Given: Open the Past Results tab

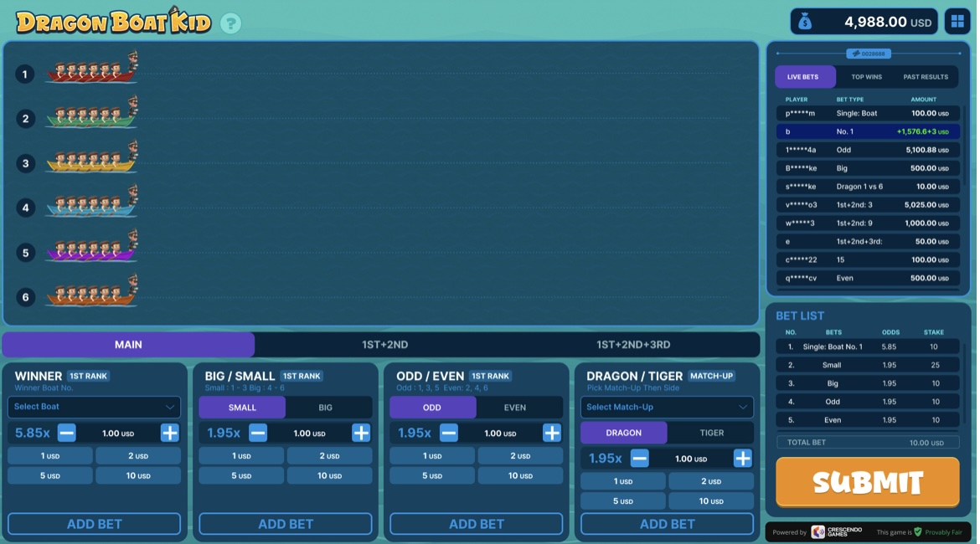Looking at the screenshot, I should pyautogui.click(x=926, y=77).
